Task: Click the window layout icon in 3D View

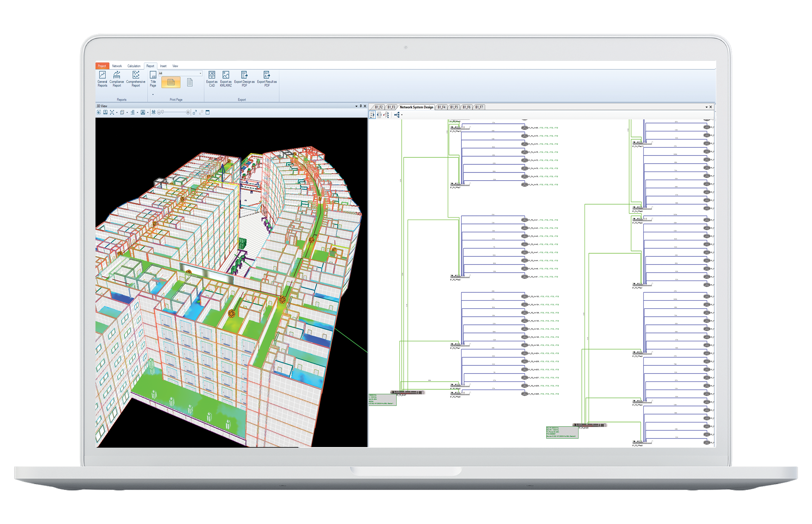Action: (x=208, y=112)
